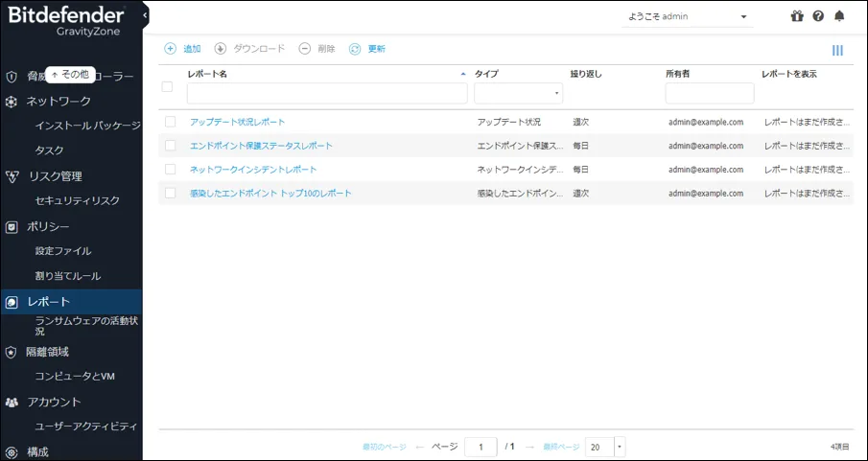The image size is (868, 461).
Task: Click the 4項目 item count text
Action: pyautogui.click(x=840, y=446)
